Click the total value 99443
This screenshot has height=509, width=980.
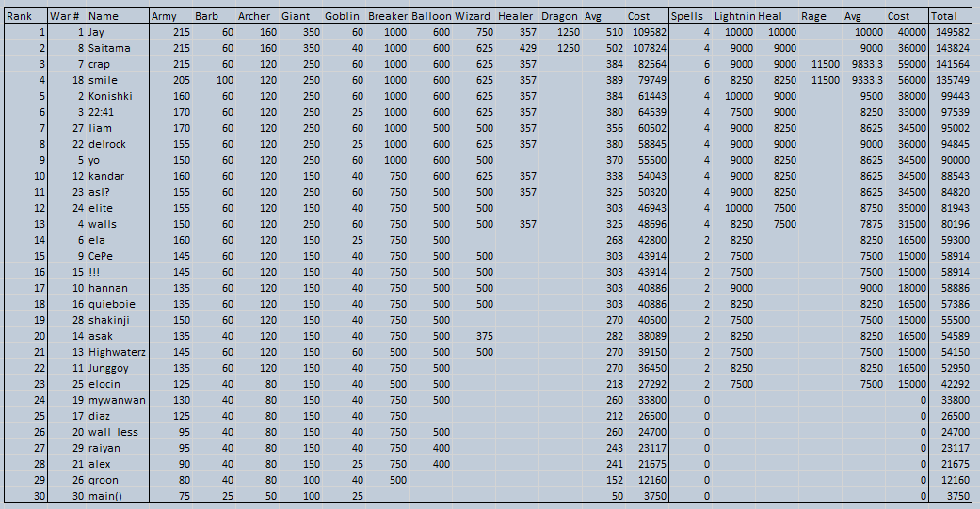pyautogui.click(x=955, y=96)
